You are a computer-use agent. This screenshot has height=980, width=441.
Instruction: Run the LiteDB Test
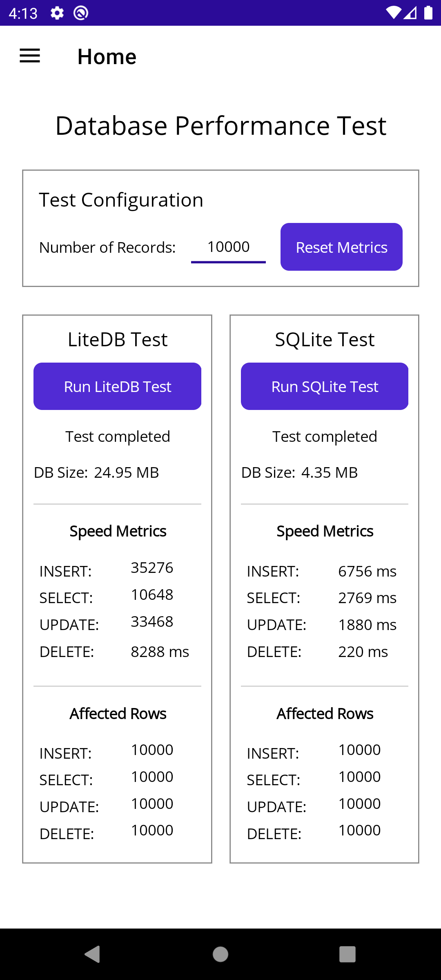point(117,386)
